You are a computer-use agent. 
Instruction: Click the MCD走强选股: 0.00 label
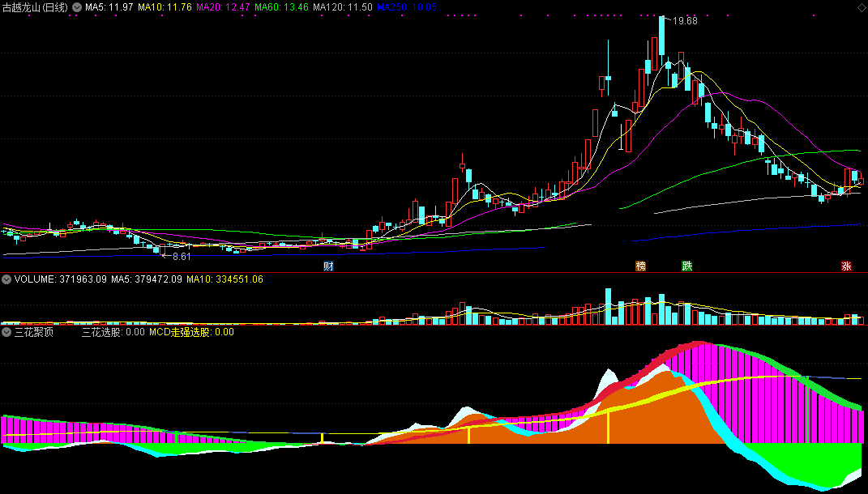coord(191,332)
